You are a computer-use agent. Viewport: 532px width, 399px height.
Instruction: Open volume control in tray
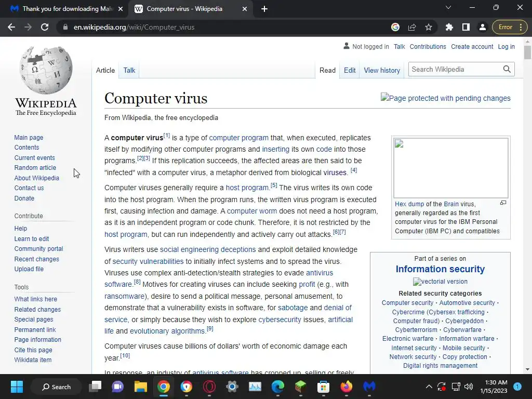(x=469, y=387)
